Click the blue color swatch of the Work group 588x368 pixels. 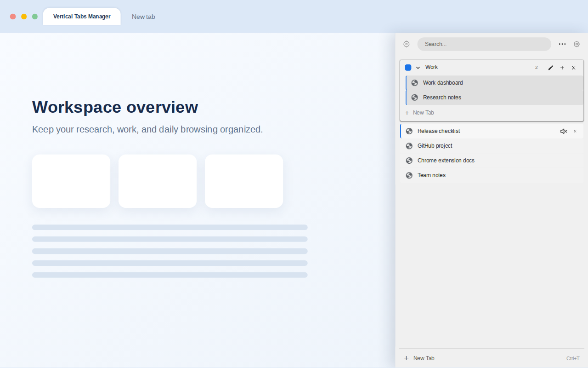tap(408, 68)
